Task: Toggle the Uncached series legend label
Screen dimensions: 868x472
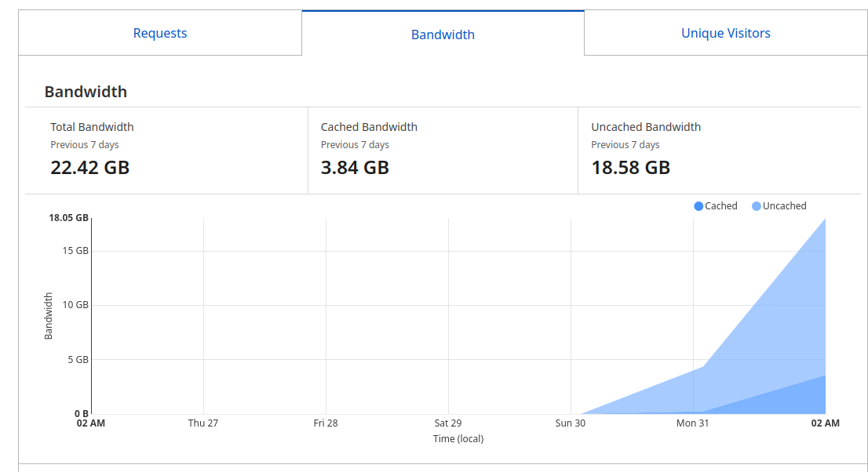Action: (x=784, y=206)
